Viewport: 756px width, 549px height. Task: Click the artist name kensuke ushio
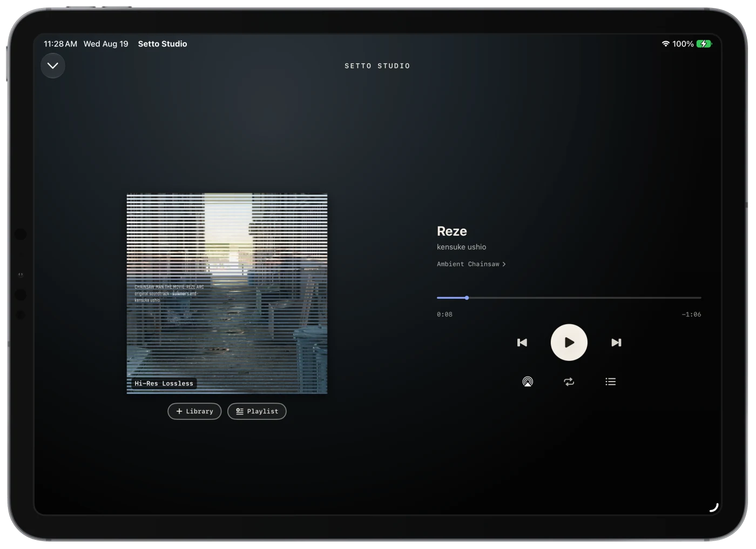[461, 247]
